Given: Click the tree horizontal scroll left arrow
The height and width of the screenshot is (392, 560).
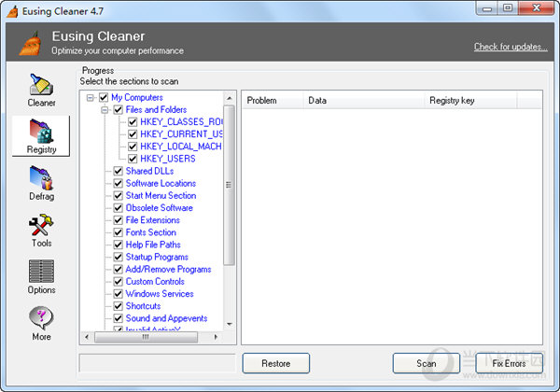Looking at the screenshot, I should click(x=87, y=337).
